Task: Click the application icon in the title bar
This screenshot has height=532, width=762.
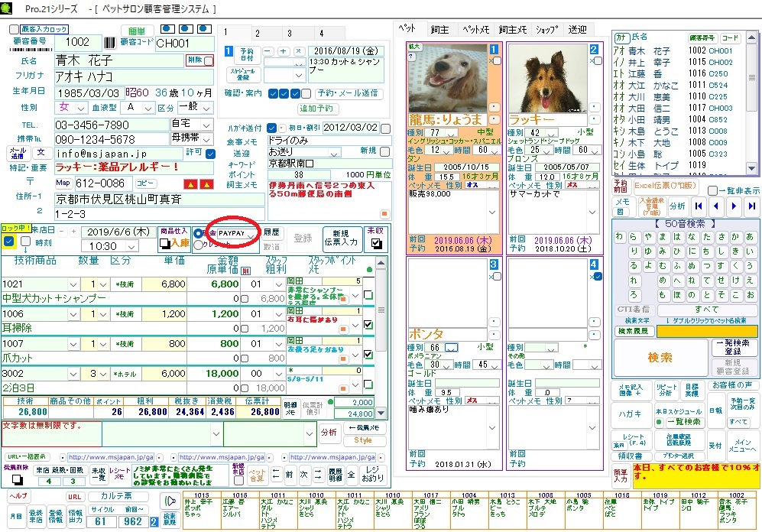Action: point(7,8)
